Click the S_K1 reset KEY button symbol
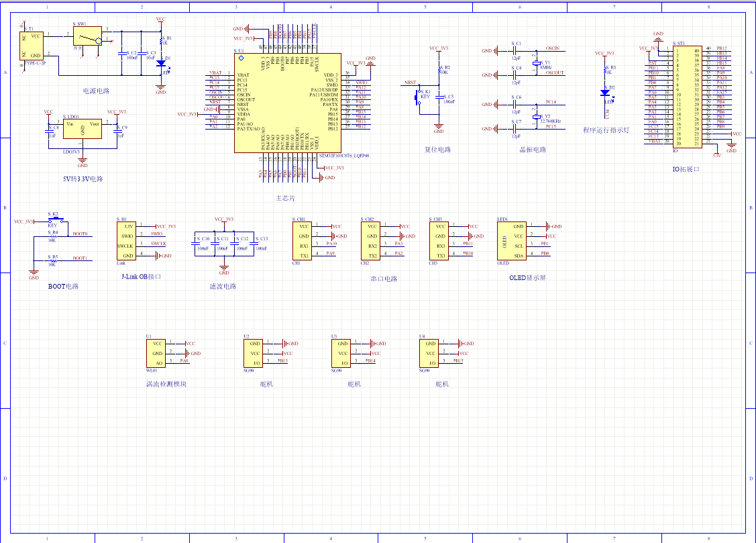 418,97
